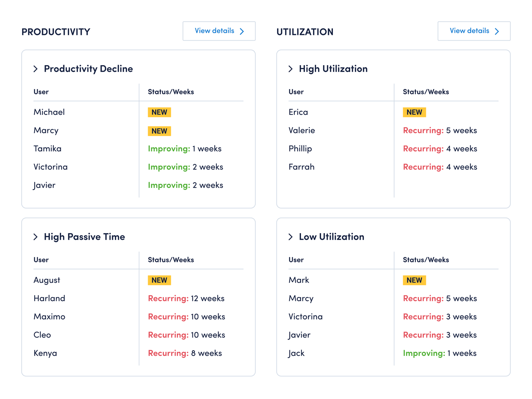This screenshot has height=399, width=532.
Task: Expand the High Passive Time chevron
Action: (x=35, y=237)
